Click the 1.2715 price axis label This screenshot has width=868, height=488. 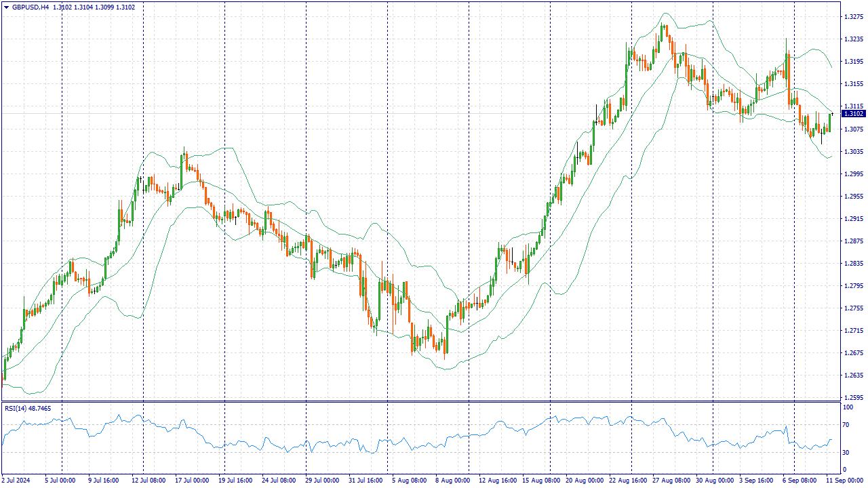click(x=852, y=330)
